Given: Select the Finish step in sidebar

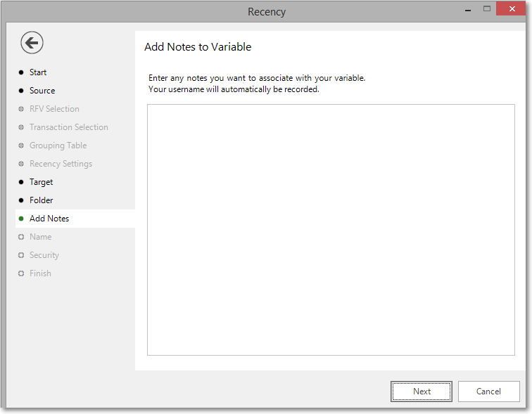Looking at the screenshot, I should pos(40,273).
